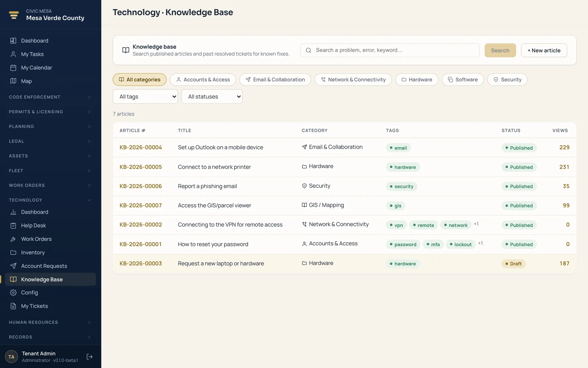This screenshot has height=368, width=588.
Task: Click the magnifier icon in search box
Action: [x=308, y=50]
